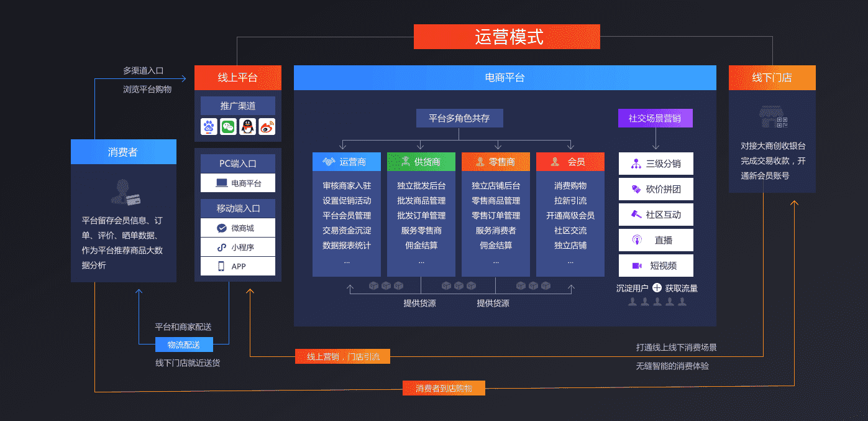Screen dimensions: 868x421
Task: Open the 电商平台 entry under PC端入口
Action: click(x=238, y=183)
